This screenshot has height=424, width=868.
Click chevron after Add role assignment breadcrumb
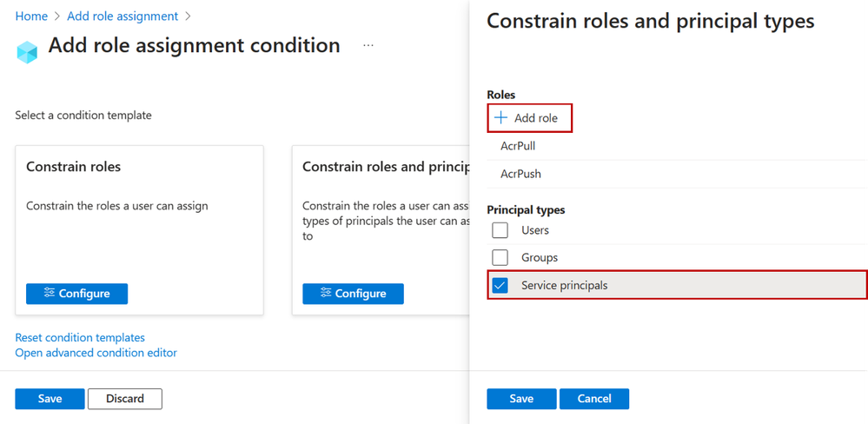(189, 17)
